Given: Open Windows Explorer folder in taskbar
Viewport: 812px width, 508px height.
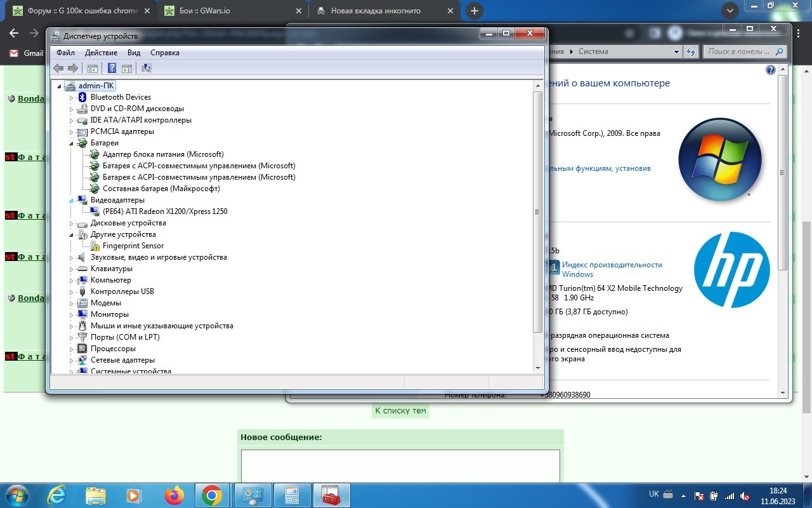Looking at the screenshot, I should (x=95, y=495).
